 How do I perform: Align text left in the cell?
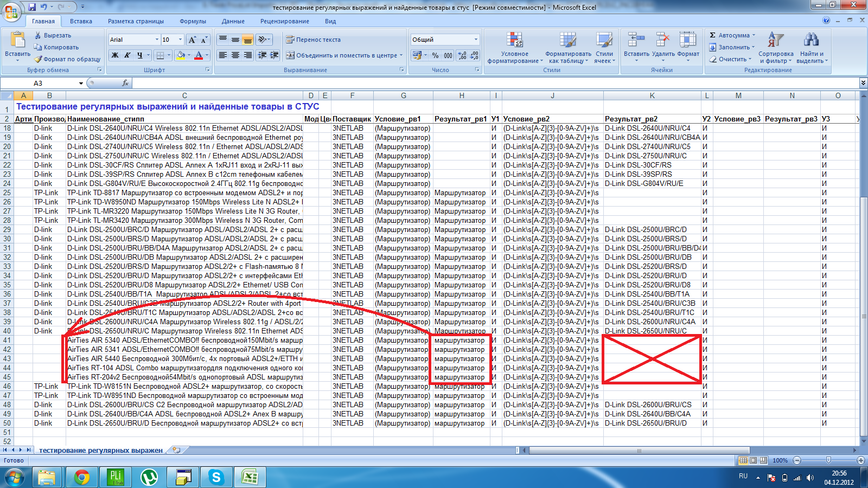tap(222, 55)
